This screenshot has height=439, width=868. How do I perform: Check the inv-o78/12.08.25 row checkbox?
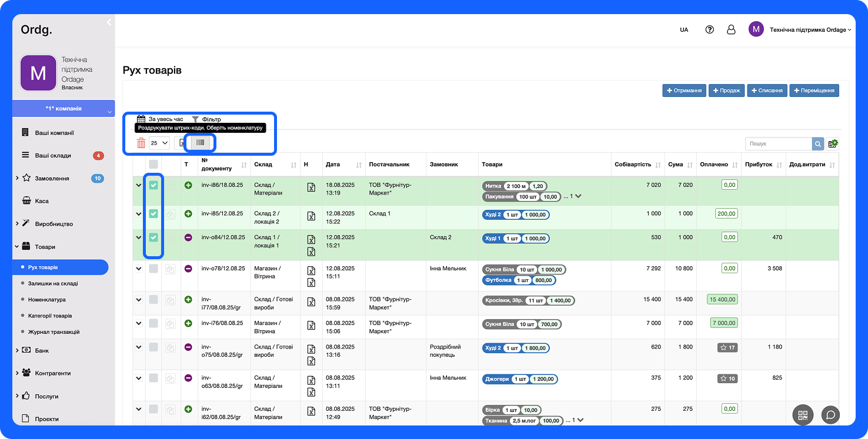(153, 269)
